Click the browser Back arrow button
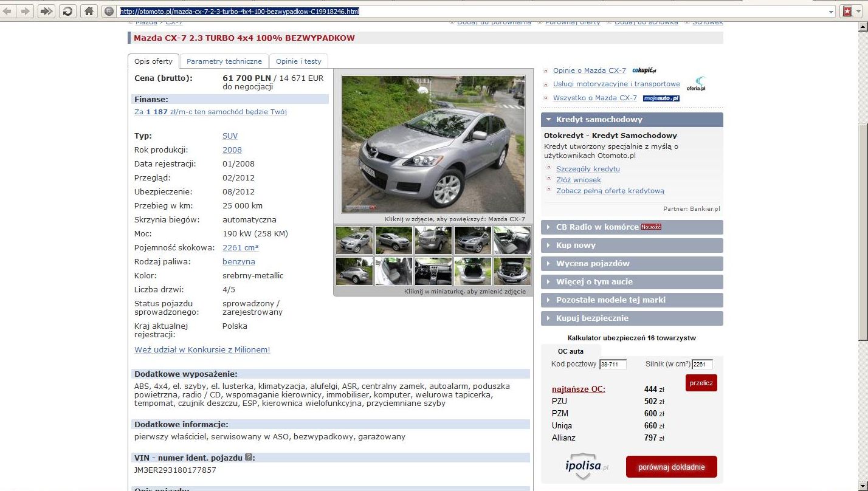 coord(8,11)
